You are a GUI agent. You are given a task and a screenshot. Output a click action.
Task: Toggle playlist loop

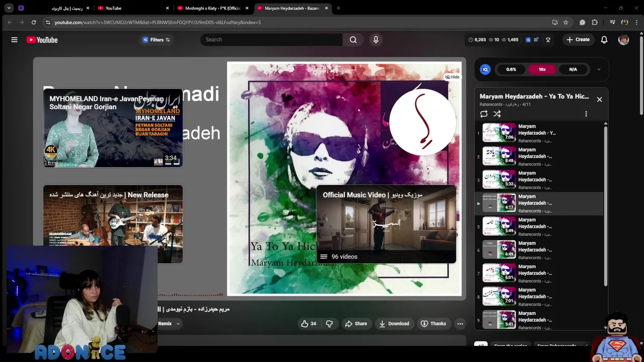tap(484, 114)
